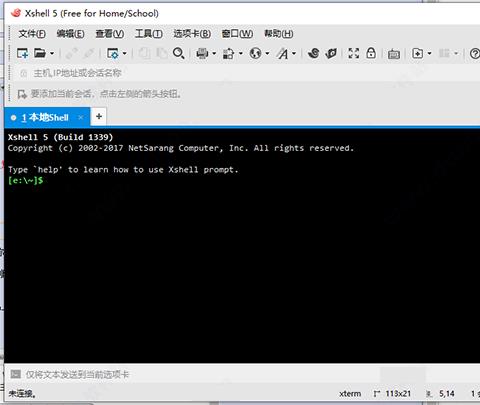Open the 编辑(E) menu
The image size is (480, 405).
click(70, 34)
